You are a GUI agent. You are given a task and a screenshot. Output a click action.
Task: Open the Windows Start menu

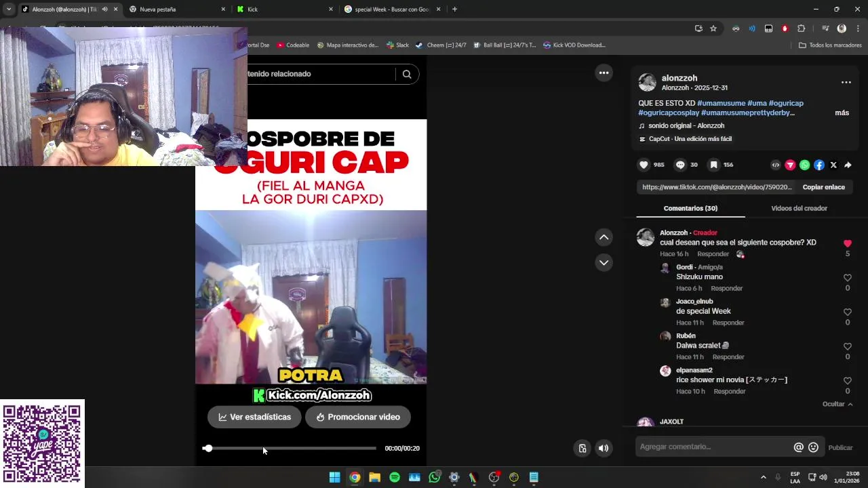click(334, 477)
